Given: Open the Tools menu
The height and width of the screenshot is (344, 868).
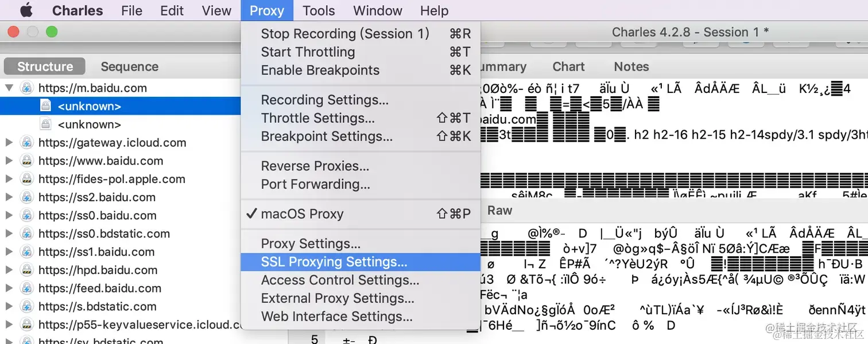Looking at the screenshot, I should coord(319,10).
